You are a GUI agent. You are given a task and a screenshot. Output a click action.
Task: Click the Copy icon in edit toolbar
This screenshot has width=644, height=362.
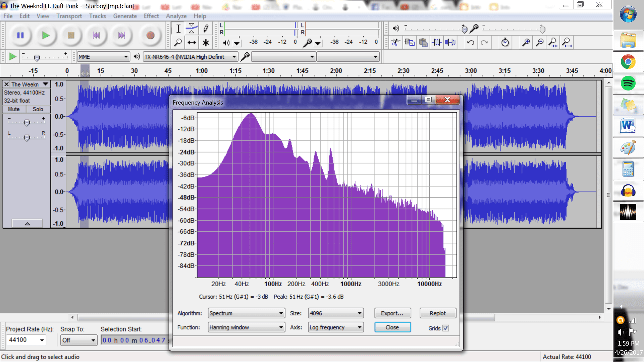pyautogui.click(x=409, y=43)
